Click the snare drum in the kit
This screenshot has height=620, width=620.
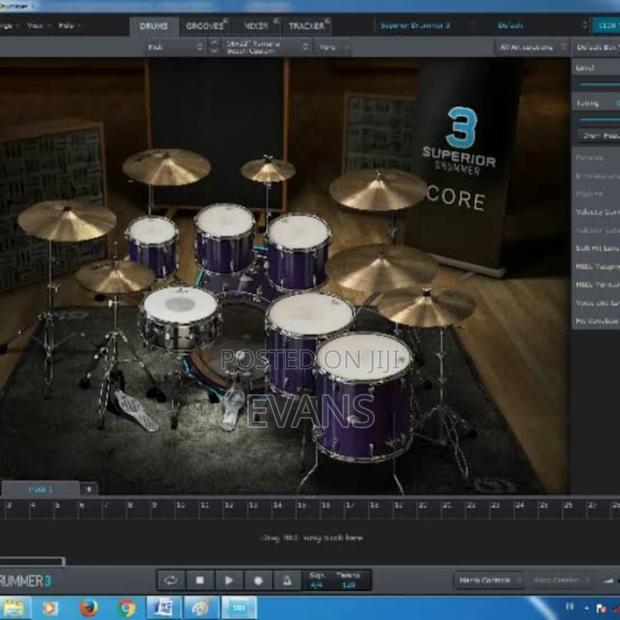click(x=180, y=316)
